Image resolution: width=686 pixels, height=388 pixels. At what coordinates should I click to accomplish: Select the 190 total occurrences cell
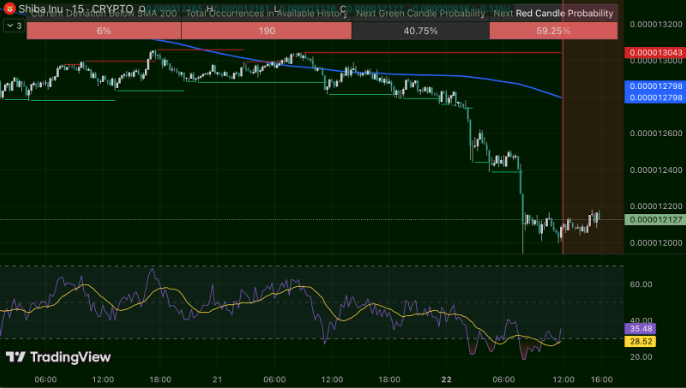(x=266, y=31)
